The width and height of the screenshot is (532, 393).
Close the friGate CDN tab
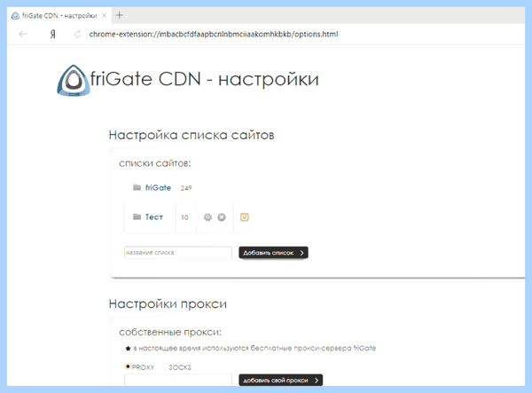click(x=104, y=15)
